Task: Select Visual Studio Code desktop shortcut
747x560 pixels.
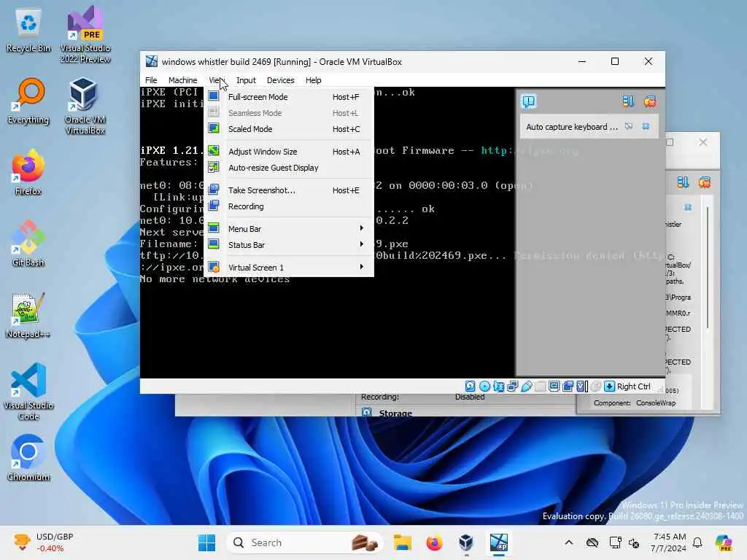Action: coord(28,392)
